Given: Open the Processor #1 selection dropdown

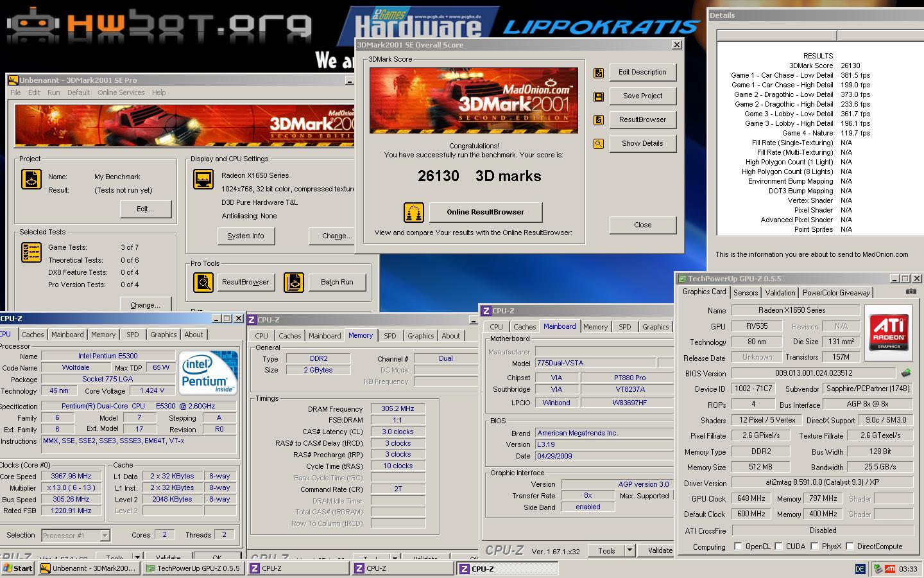Looking at the screenshot, I should click(x=105, y=535).
